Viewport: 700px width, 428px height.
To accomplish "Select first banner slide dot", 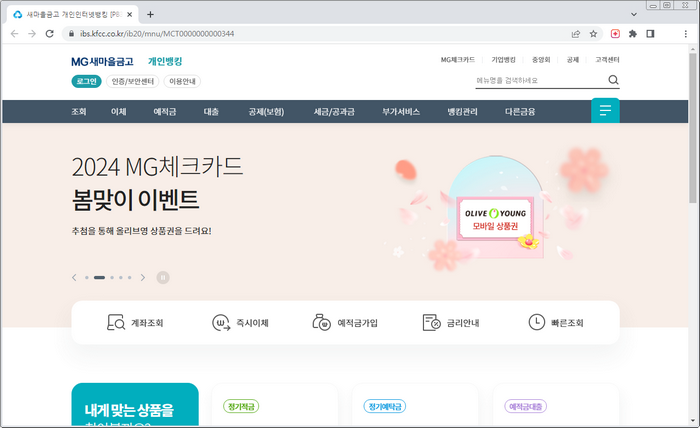I will (87, 278).
